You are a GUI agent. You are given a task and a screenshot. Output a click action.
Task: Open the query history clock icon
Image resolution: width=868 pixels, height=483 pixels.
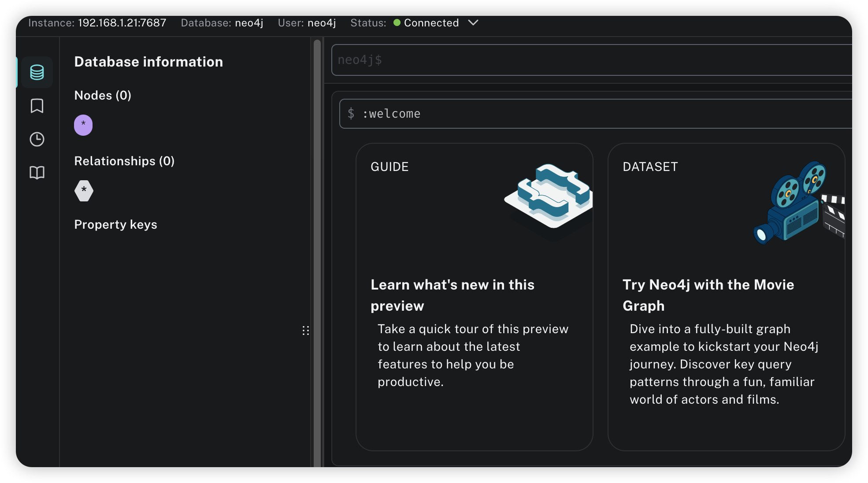[37, 139]
